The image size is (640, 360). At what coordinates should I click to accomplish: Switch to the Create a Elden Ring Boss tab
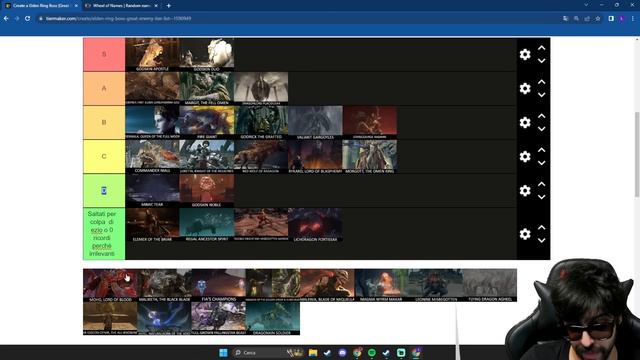pyautogui.click(x=41, y=6)
